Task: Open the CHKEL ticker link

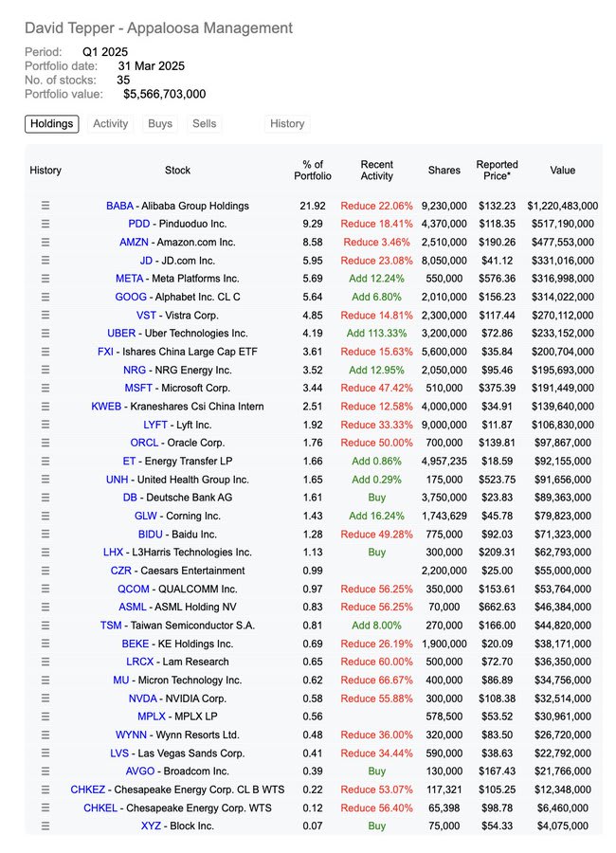Action: [100, 808]
